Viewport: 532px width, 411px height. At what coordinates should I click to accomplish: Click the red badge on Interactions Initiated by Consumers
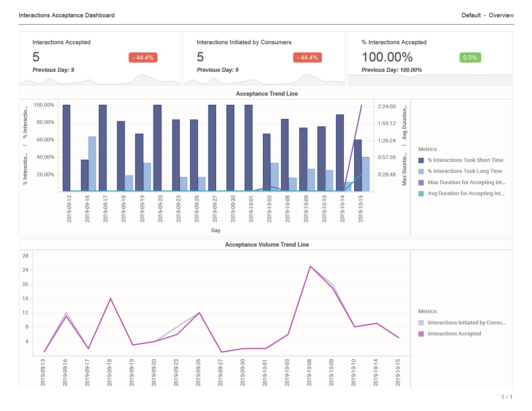pyautogui.click(x=307, y=58)
